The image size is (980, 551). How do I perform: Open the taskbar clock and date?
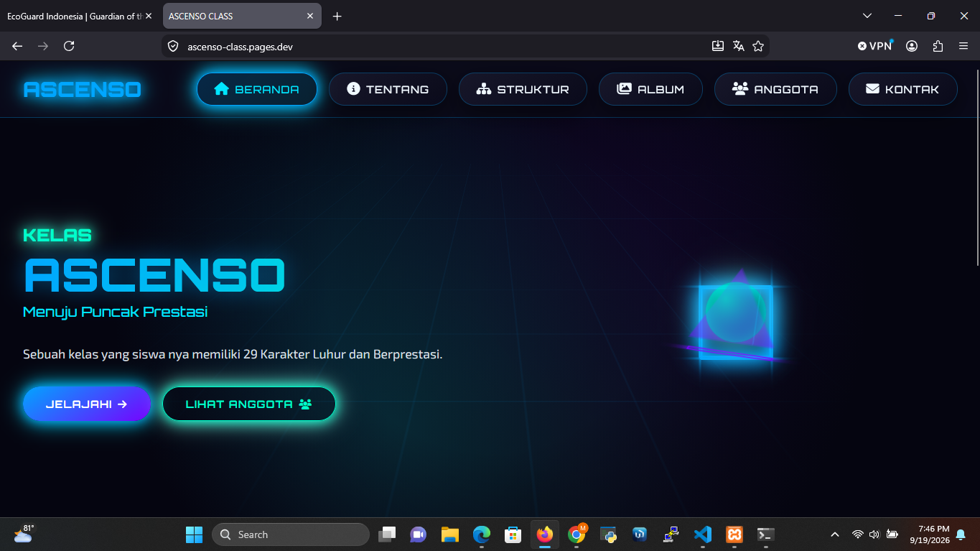pyautogui.click(x=929, y=534)
